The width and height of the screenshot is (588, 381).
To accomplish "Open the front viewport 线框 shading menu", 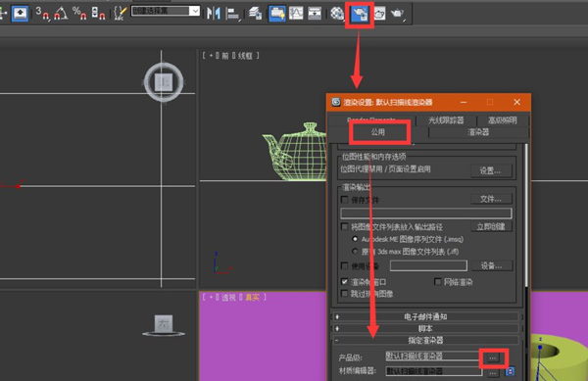I will [x=245, y=56].
